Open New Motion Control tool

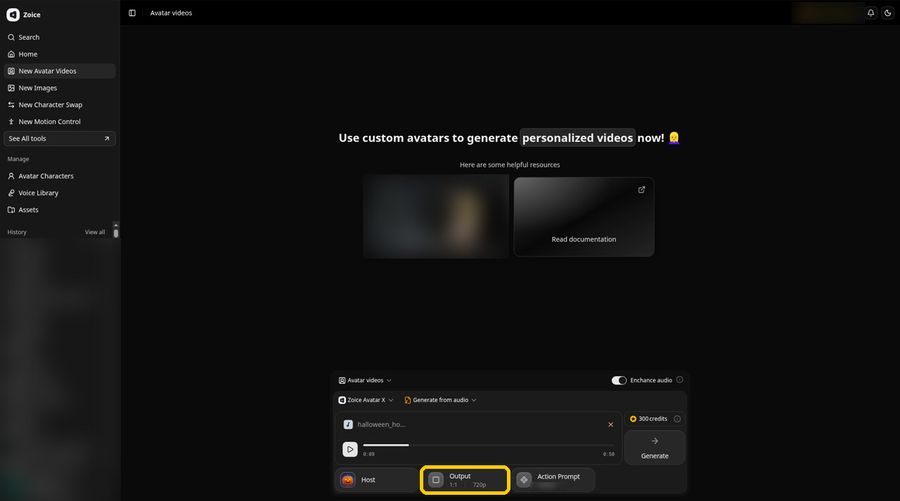(x=60, y=122)
